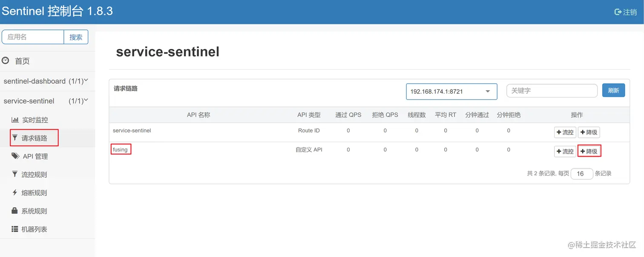The width and height of the screenshot is (644, 257).
Task: Click the 线程数 column header
Action: coord(417,115)
